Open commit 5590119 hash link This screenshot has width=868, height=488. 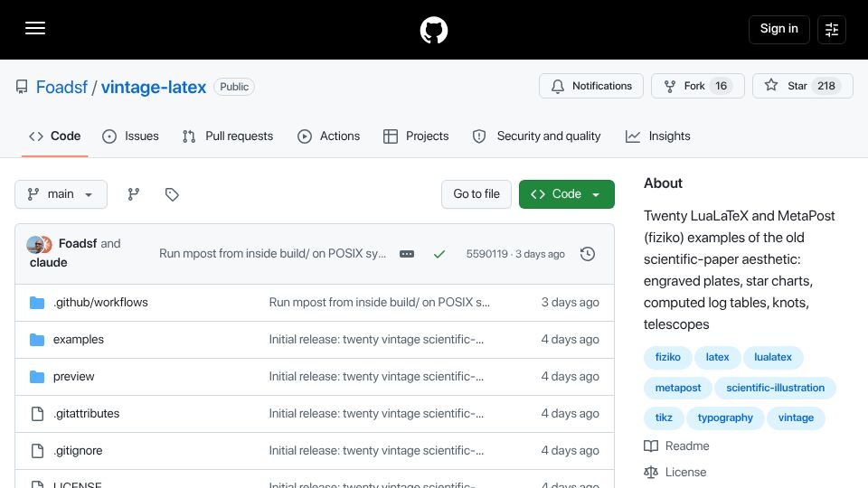point(486,254)
